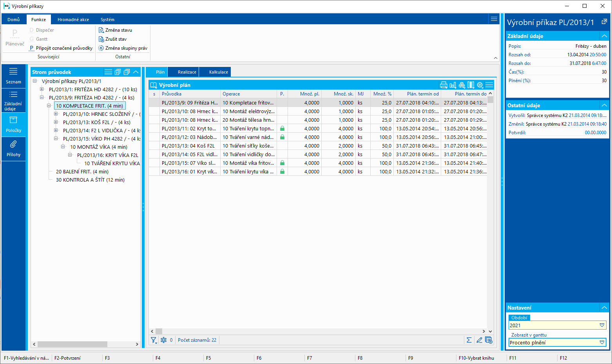Click the grid's horizontal scrollbar right arrow

(x=483, y=332)
